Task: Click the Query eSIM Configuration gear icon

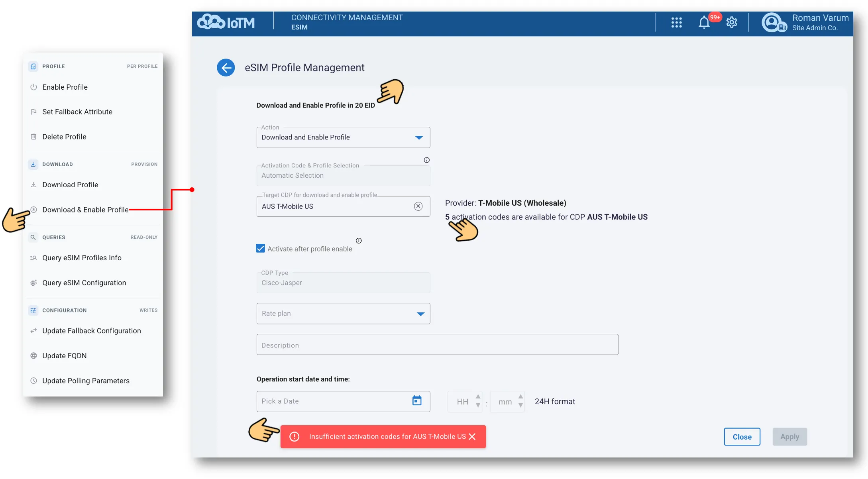Action: (x=33, y=283)
